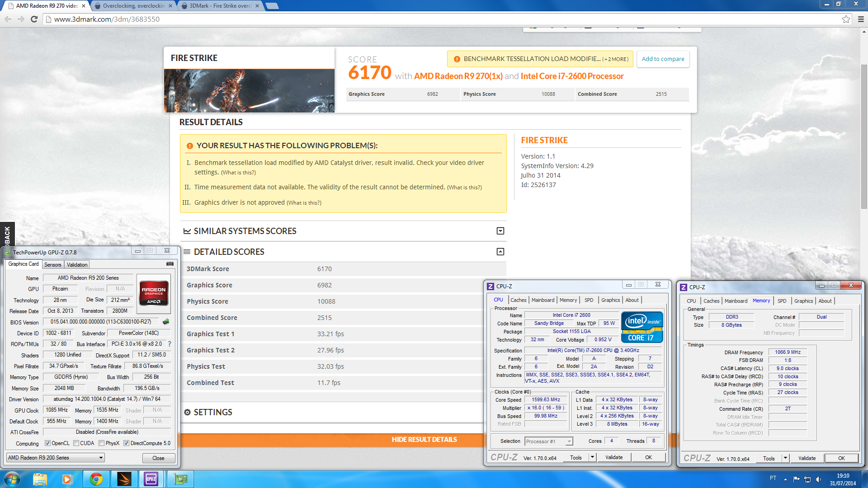Click the network tray icon
This screenshot has height=488, width=868.
click(807, 479)
